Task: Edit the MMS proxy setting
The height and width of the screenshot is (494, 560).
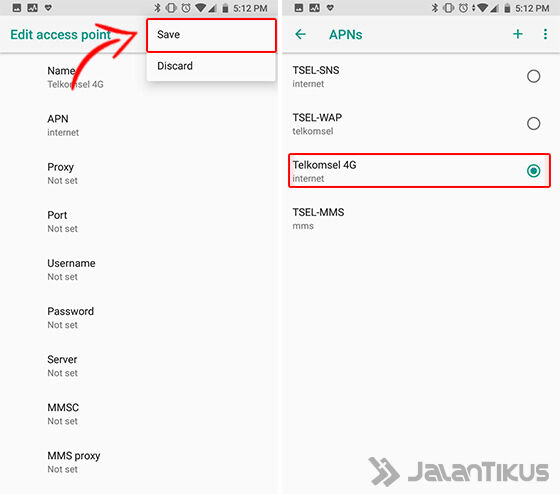Action: 139,462
